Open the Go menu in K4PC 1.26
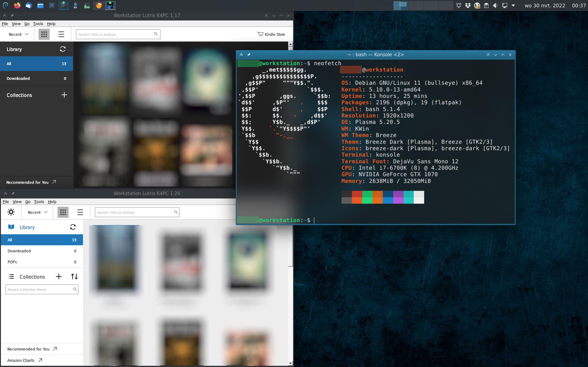The image size is (588, 367). point(28,202)
